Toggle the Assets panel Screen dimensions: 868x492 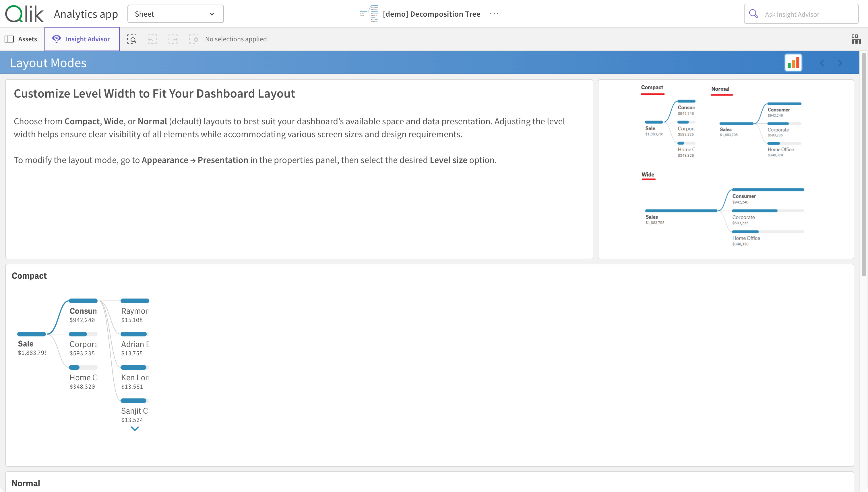[21, 39]
